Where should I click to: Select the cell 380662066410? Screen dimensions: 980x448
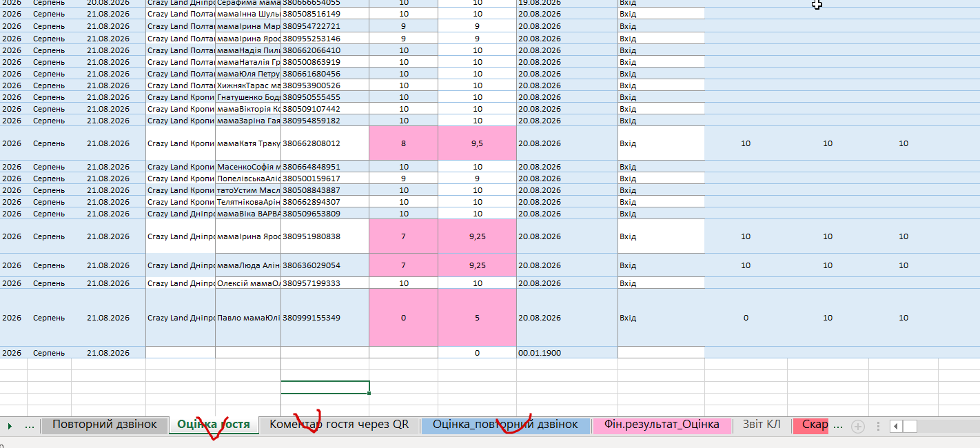coord(325,50)
